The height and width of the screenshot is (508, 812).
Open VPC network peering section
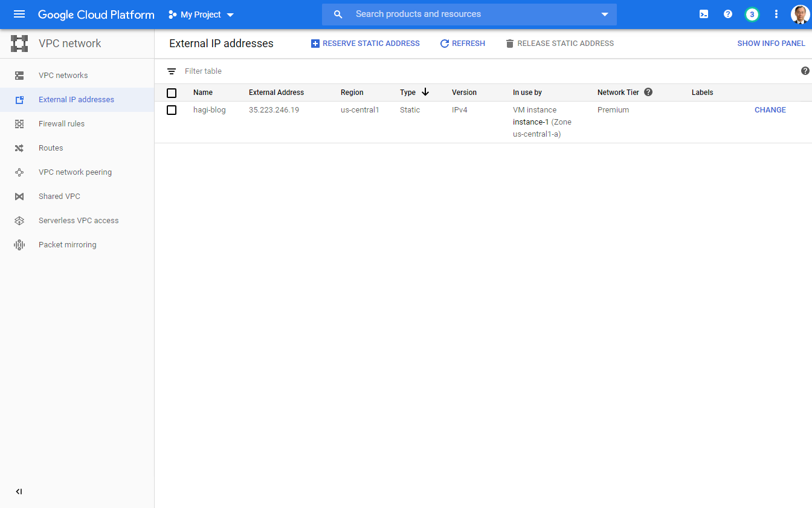(x=77, y=172)
